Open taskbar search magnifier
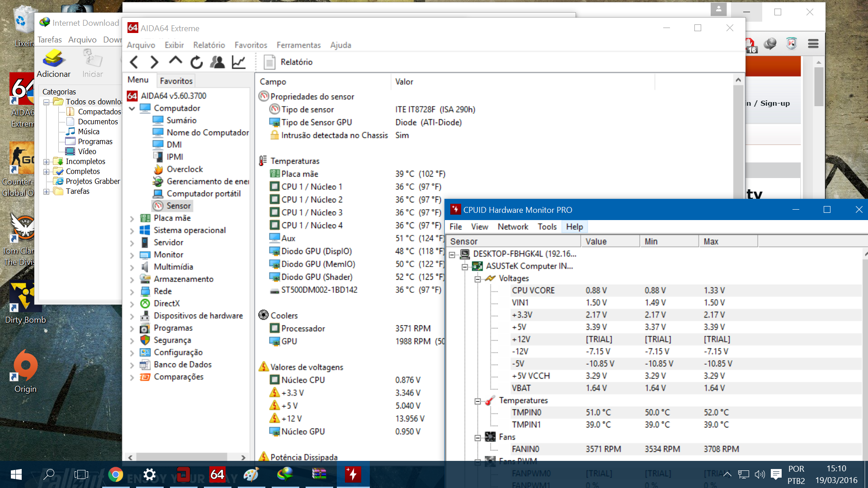The height and width of the screenshot is (488, 868). [x=49, y=474]
